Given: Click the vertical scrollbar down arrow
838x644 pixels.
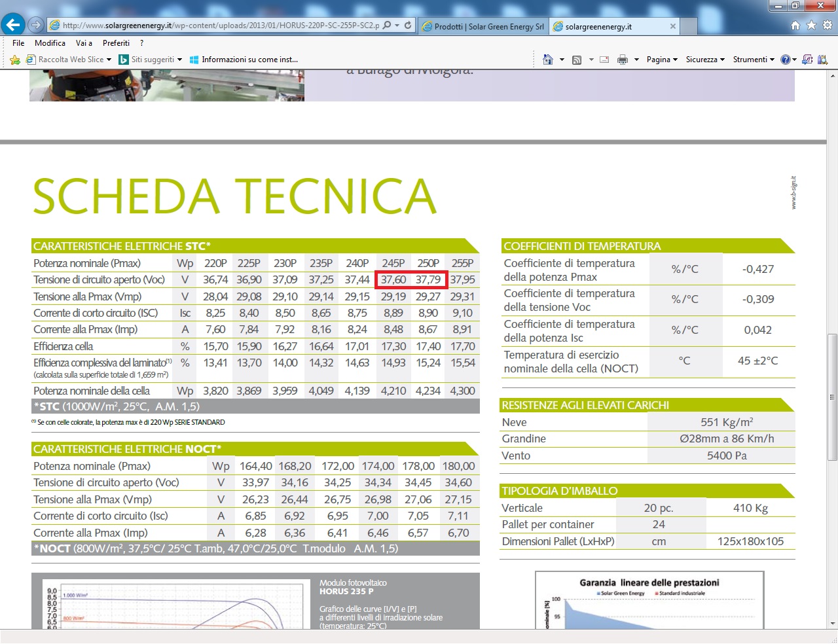Looking at the screenshot, I should tap(832, 623).
